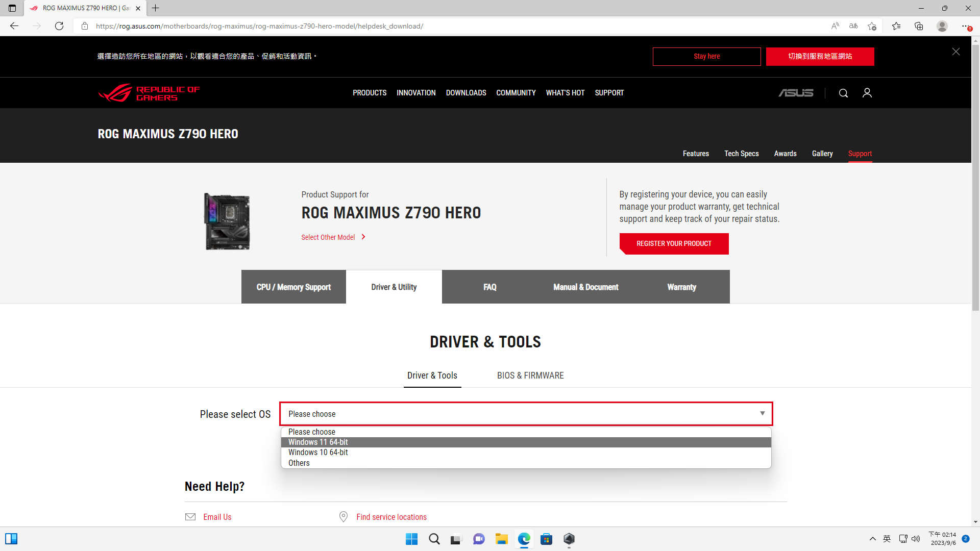
Task: Open File Explorer from taskbar
Action: [x=501, y=539]
